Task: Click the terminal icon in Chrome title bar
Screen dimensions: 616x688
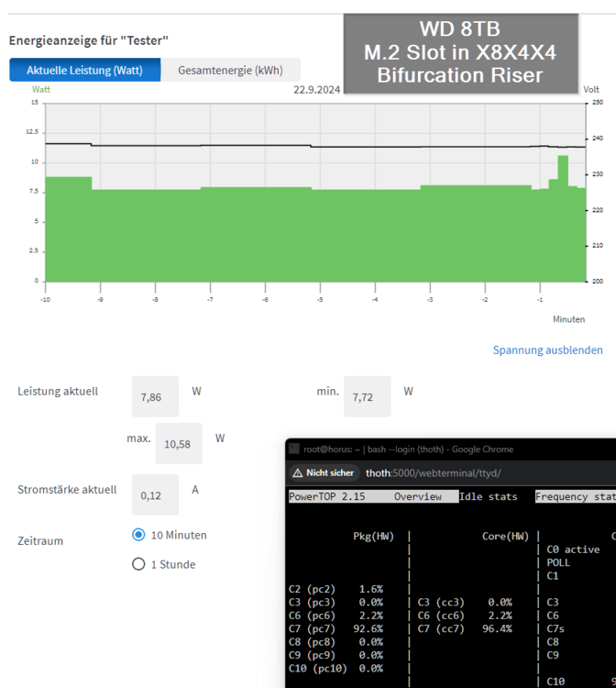Action: tap(294, 449)
